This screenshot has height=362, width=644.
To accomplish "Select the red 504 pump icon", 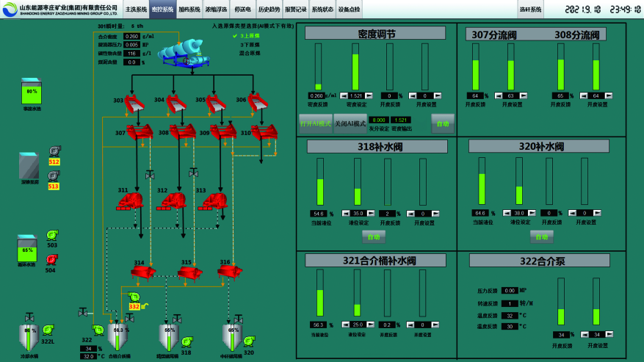I will tap(51, 259).
